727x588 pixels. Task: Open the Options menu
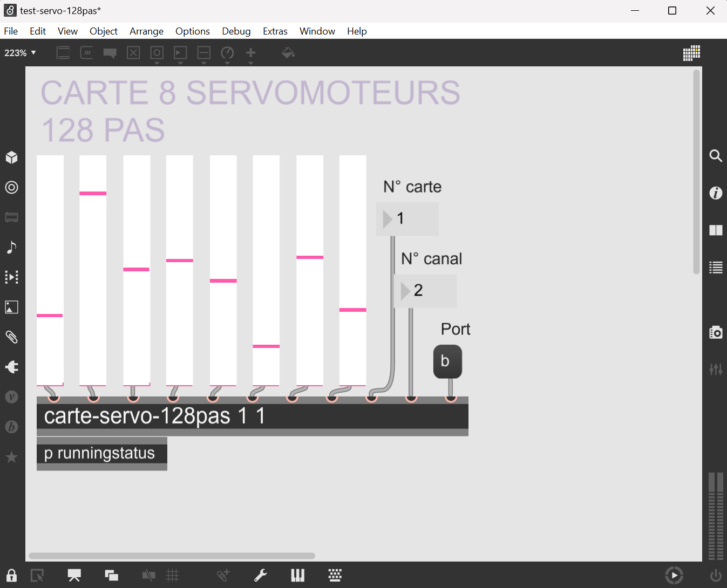tap(192, 31)
